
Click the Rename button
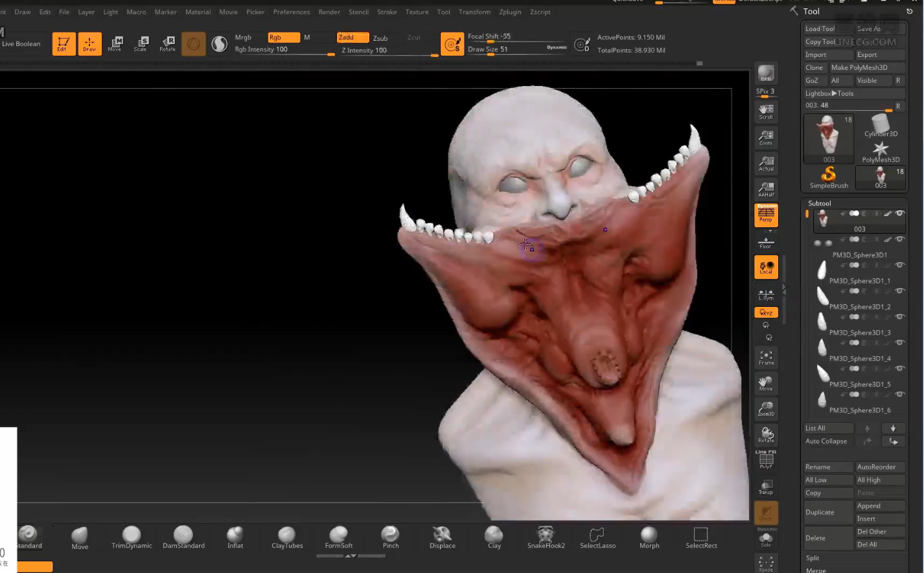click(x=828, y=467)
